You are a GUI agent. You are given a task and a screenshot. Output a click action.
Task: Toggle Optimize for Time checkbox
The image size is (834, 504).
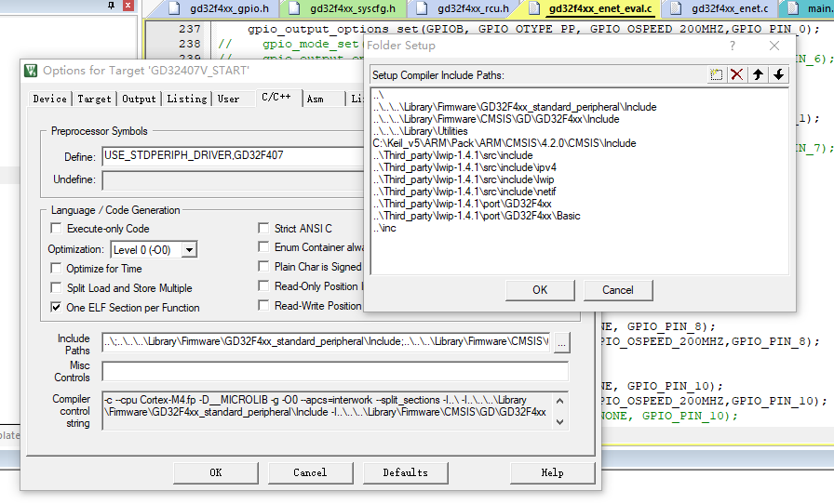click(55, 269)
